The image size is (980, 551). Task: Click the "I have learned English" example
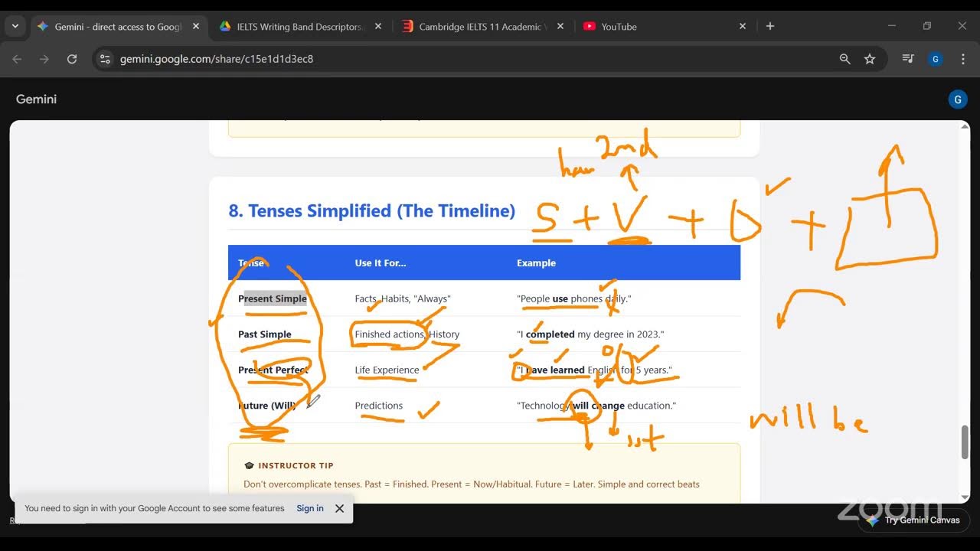[594, 370]
